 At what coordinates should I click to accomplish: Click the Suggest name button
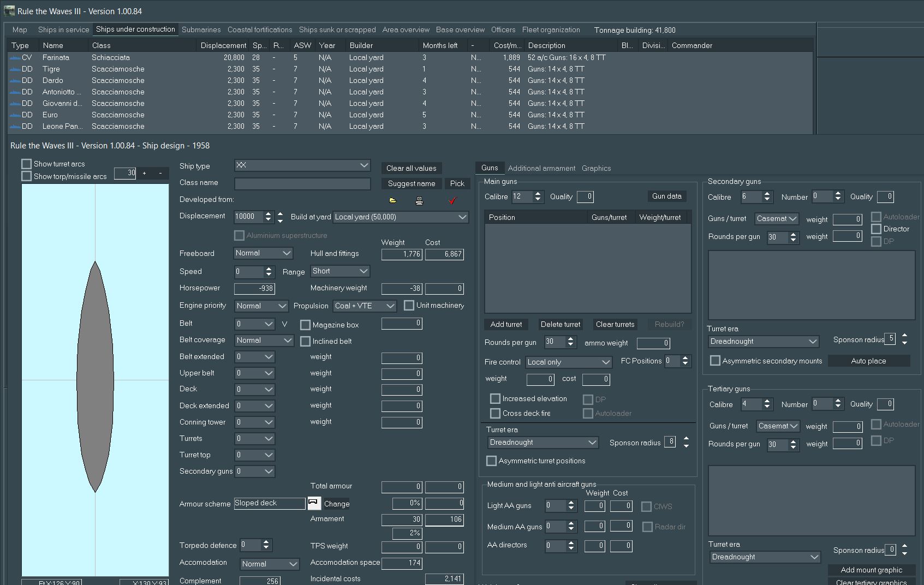412,183
